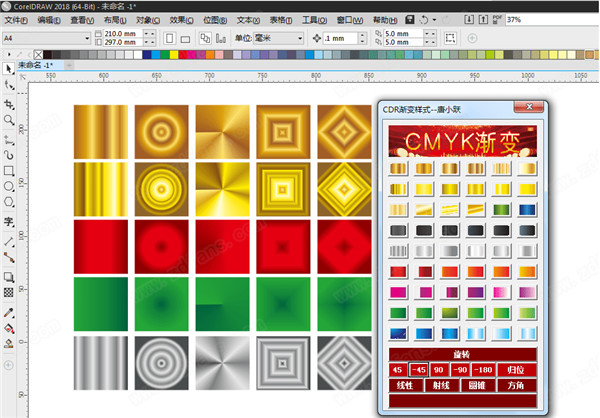600x418 pixels.
Task: Select the Smart Fill tool
Action: [x=9, y=343]
